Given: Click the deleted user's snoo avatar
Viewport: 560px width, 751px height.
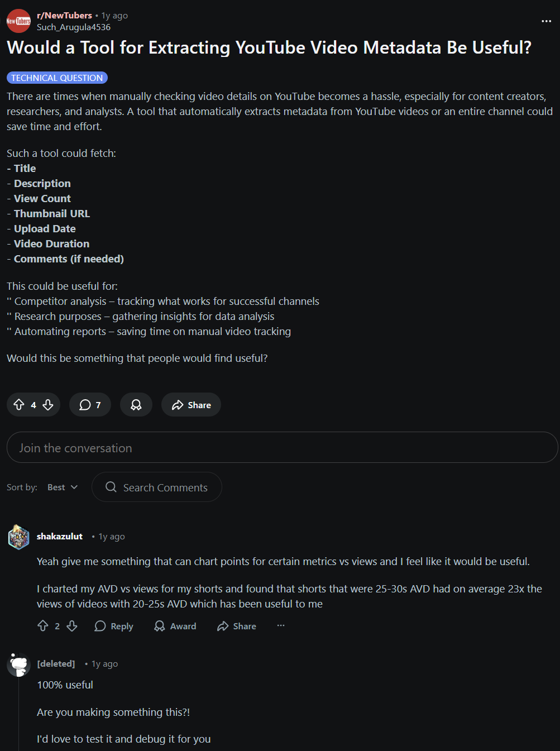Looking at the screenshot, I should [18, 664].
